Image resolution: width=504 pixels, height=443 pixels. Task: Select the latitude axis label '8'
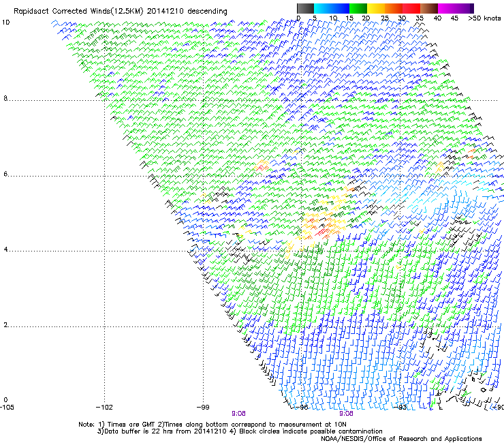click(5, 98)
